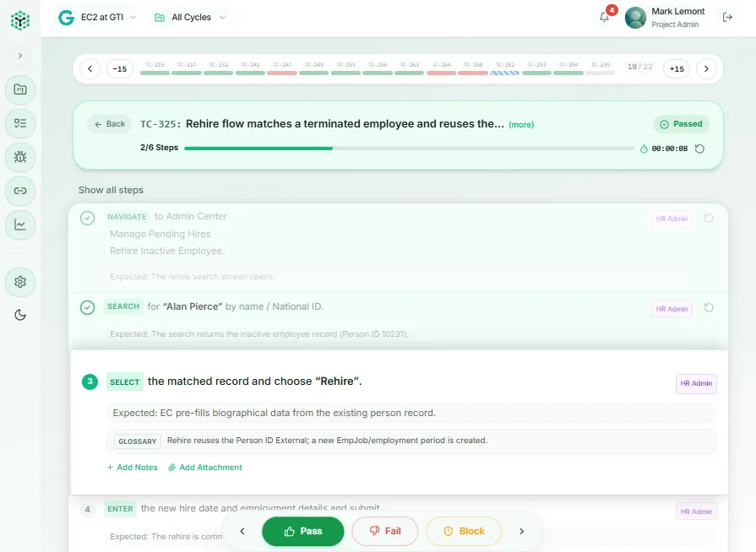Screen dimensions: 756x552
Task: Reset the Search step result
Action: [709, 307]
